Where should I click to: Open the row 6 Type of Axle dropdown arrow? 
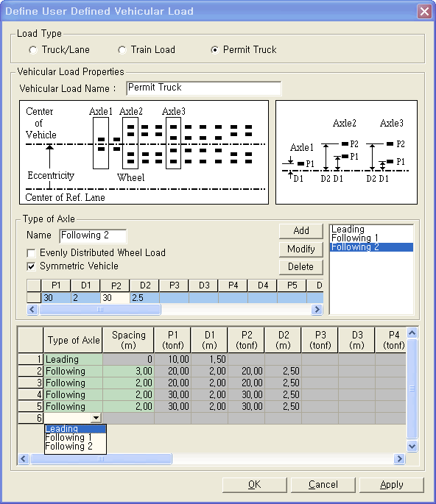click(96, 418)
